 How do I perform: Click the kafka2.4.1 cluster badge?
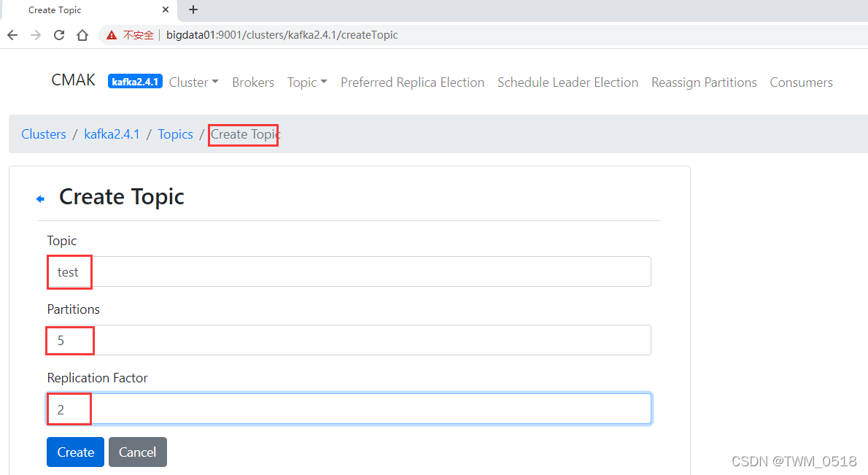(x=135, y=82)
